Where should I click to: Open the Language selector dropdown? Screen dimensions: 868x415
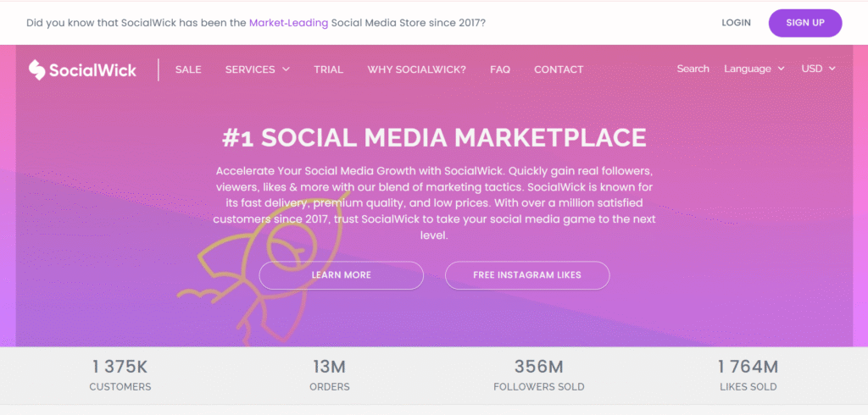pyautogui.click(x=754, y=69)
